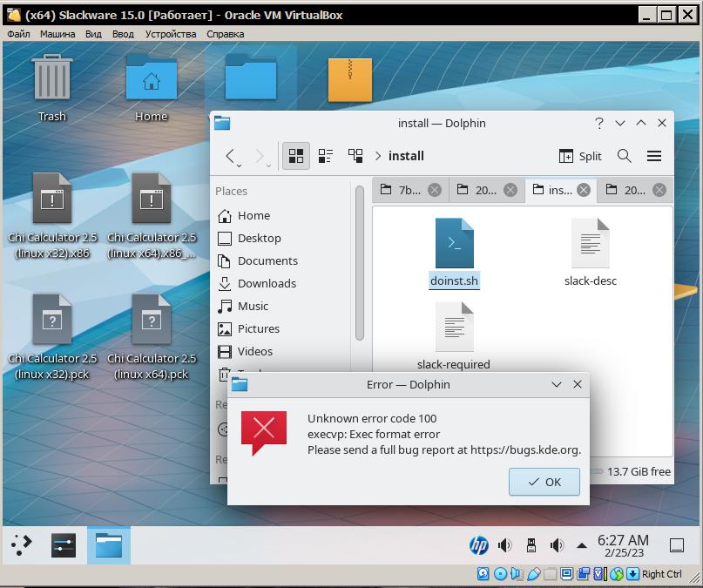Open System Settings from the taskbar

(64, 545)
